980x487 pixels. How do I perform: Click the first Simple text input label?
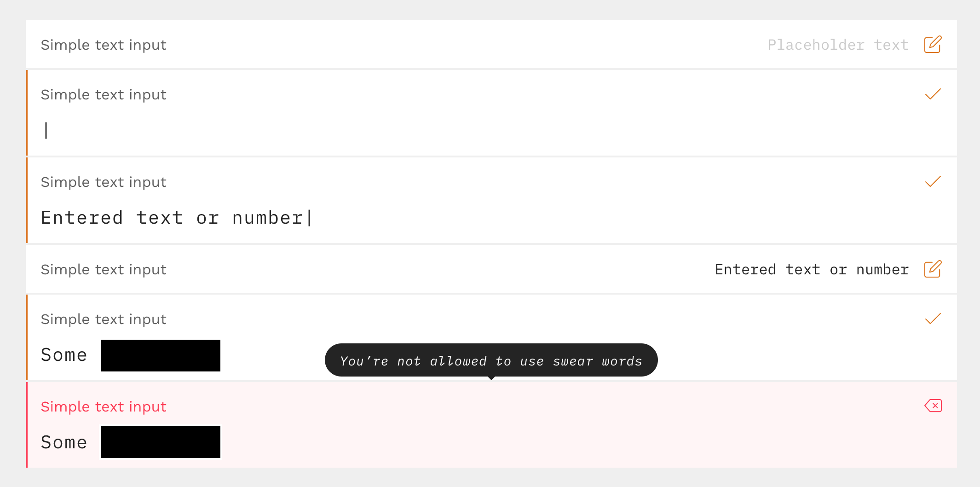[104, 45]
